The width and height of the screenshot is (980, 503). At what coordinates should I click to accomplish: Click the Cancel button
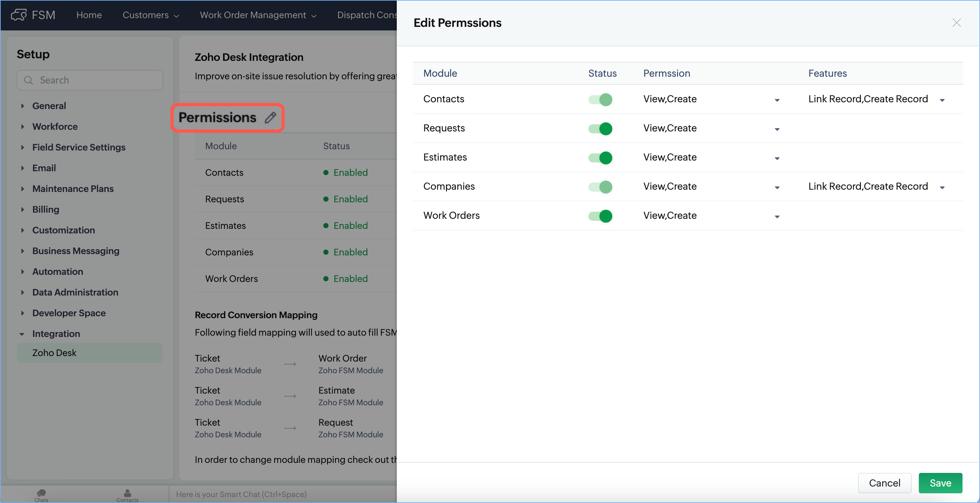884,483
